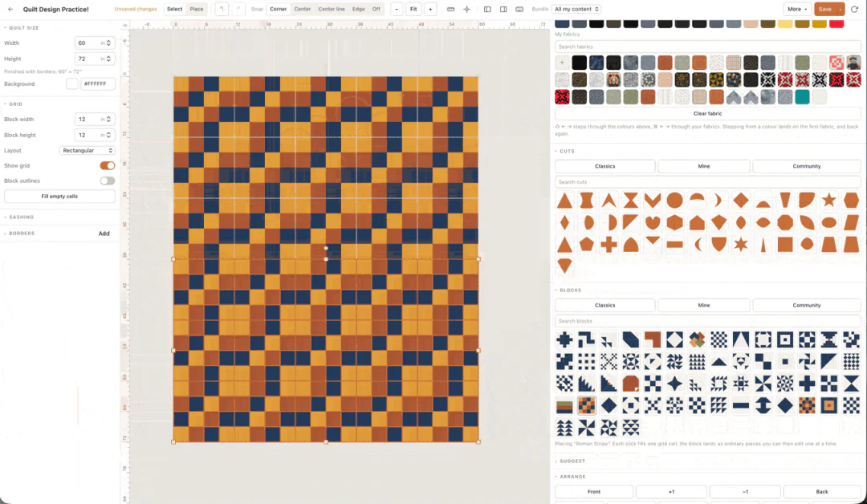Viewport: 867px width, 504px height.
Task: Pick the orange L-corner block
Action: click(653, 339)
